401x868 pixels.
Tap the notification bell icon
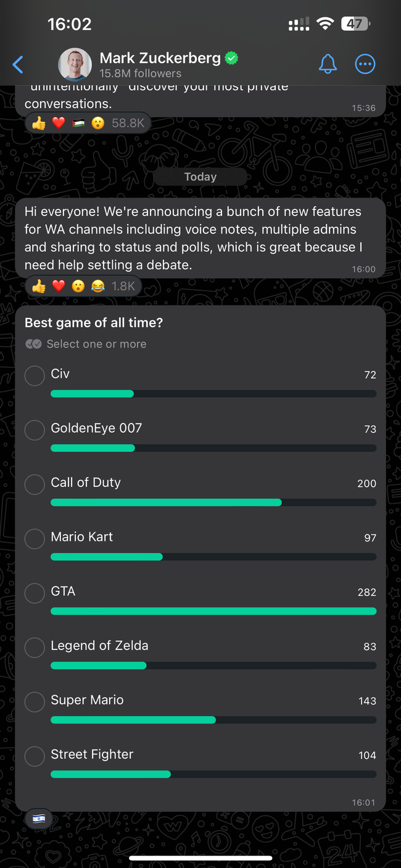tap(328, 64)
